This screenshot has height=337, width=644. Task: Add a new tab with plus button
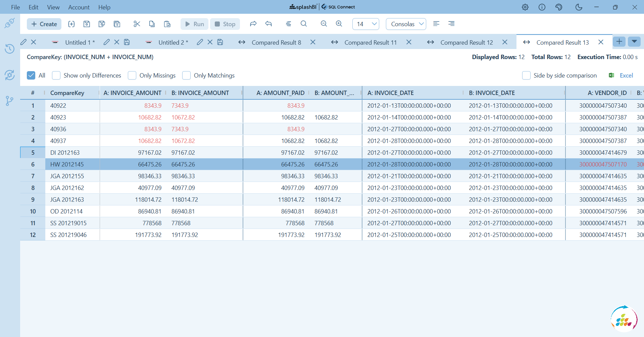point(619,41)
